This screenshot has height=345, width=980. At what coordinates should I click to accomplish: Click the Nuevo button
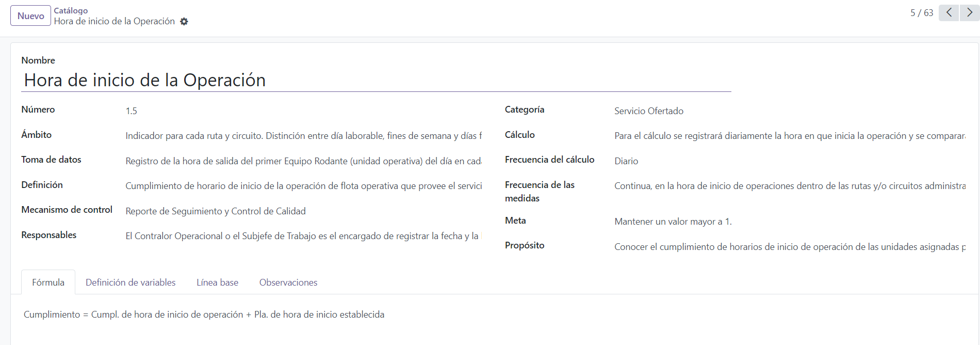tap(30, 15)
